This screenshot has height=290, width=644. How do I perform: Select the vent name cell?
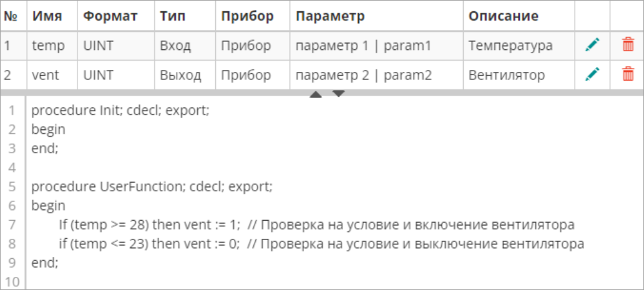point(46,76)
